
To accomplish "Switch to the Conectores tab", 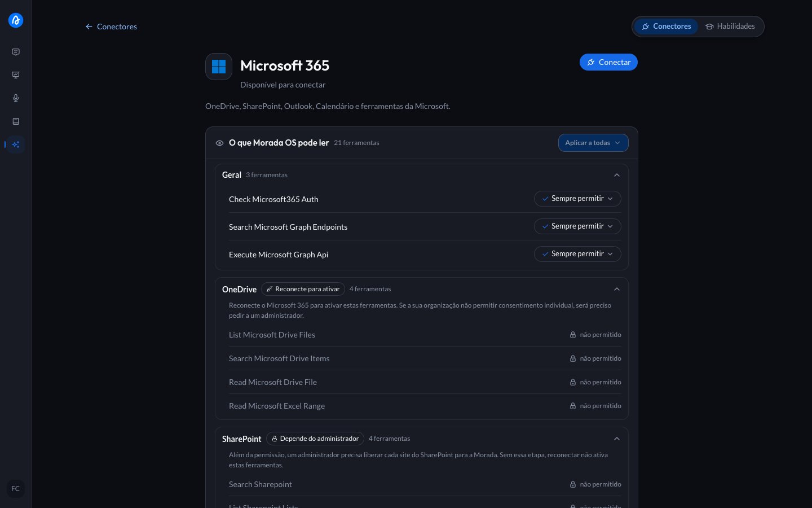I will pos(667,27).
